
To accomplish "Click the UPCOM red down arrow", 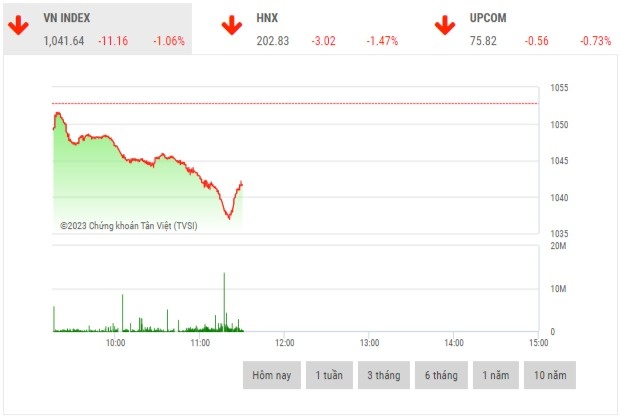I will [x=444, y=26].
